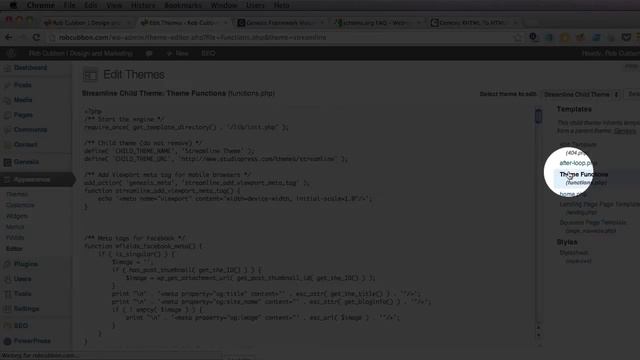This screenshot has width=640, height=360.
Task: Switch to the Genesis Framework browser tab
Action: [280, 23]
